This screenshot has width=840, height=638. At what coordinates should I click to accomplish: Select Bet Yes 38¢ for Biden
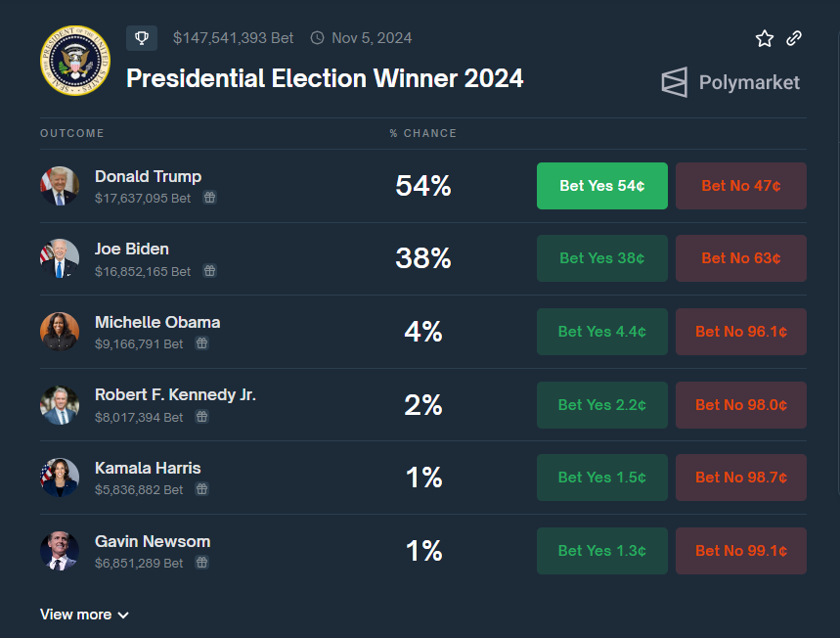[x=601, y=258]
